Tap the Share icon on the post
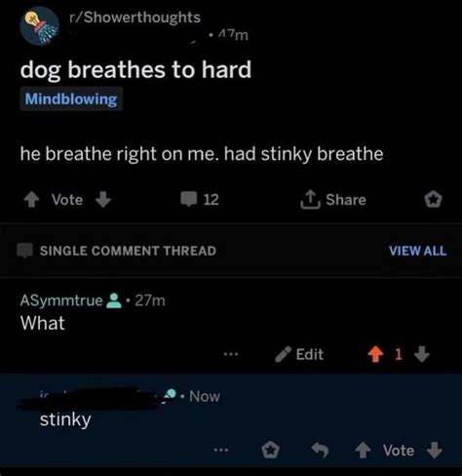 (x=310, y=199)
